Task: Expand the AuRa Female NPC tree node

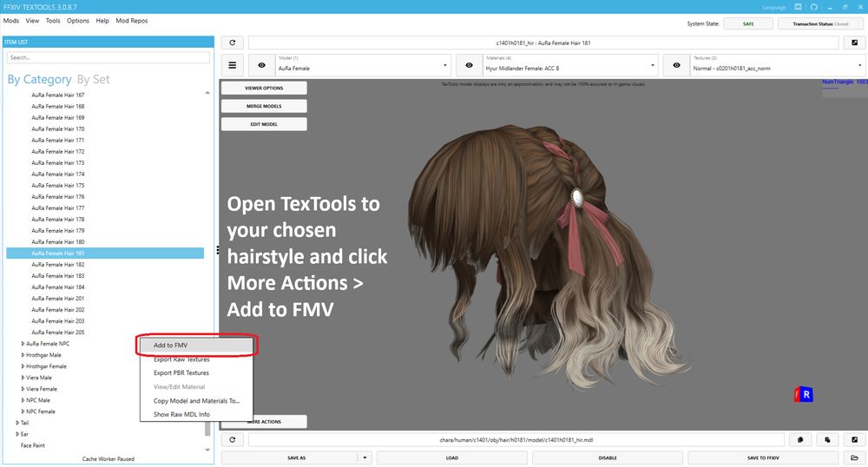Action: (x=23, y=344)
